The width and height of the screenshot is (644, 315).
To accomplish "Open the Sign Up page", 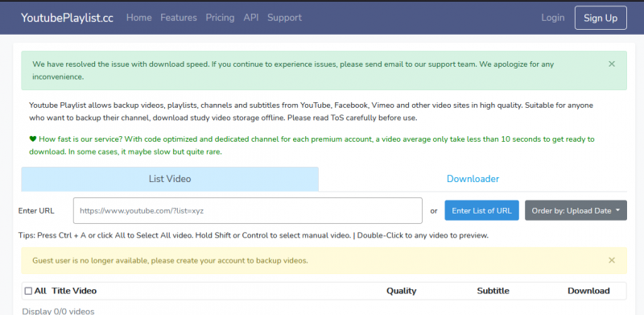I will coord(601,18).
